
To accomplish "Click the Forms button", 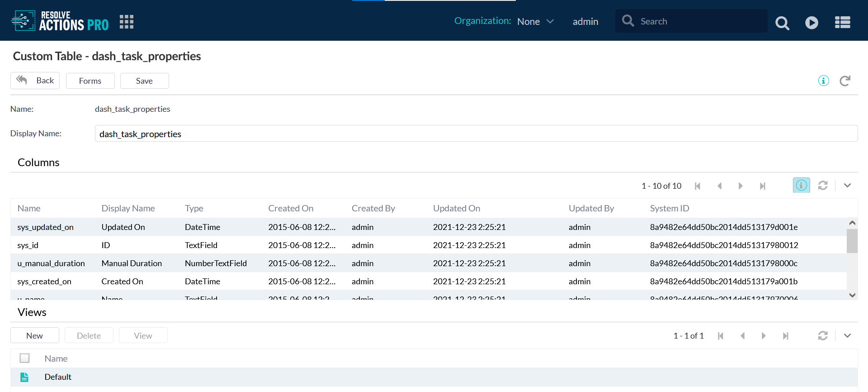I will point(90,81).
